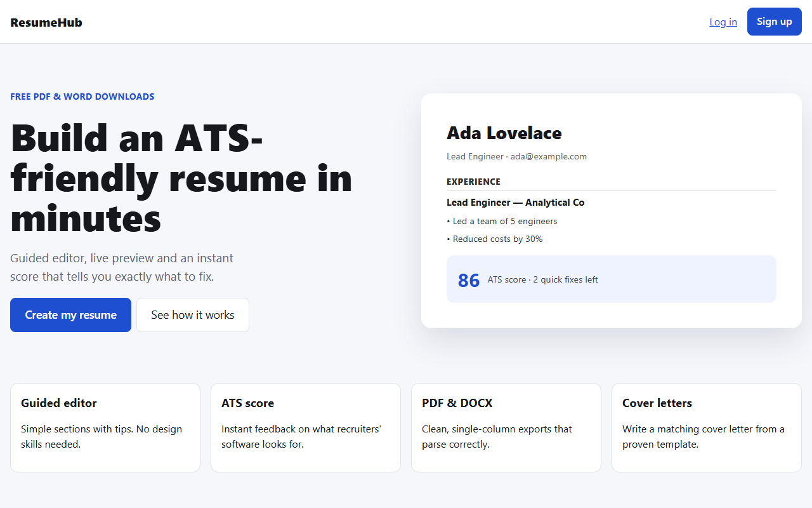This screenshot has width=812, height=508.
Task: Click the ATS score card title
Action: (x=247, y=403)
